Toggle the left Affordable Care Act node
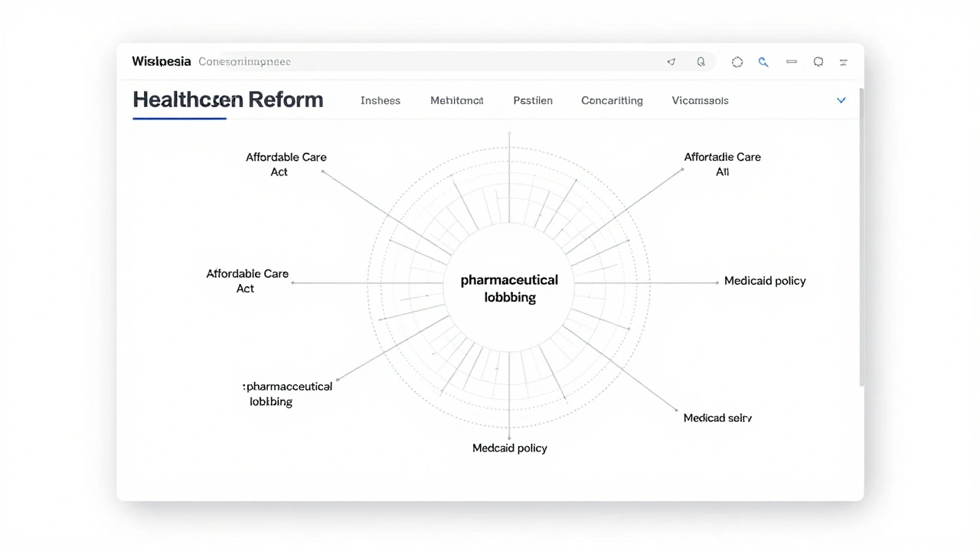Viewport: 980px width, 551px height. point(247,281)
